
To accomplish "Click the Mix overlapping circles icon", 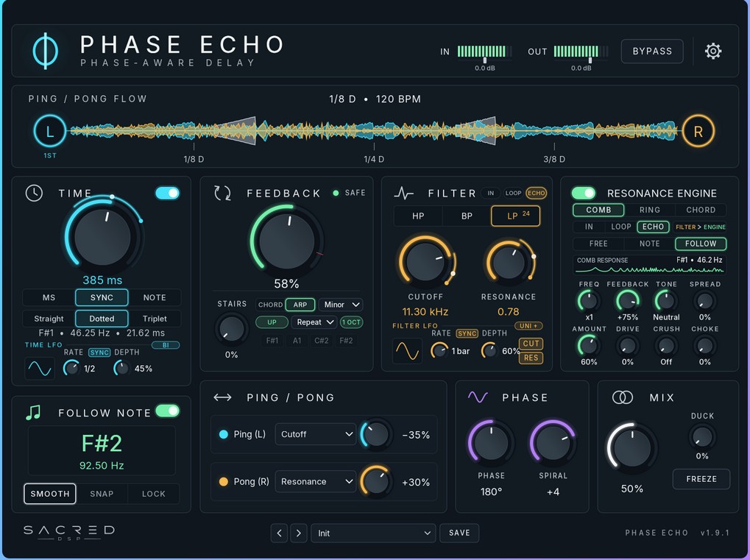I will click(622, 397).
